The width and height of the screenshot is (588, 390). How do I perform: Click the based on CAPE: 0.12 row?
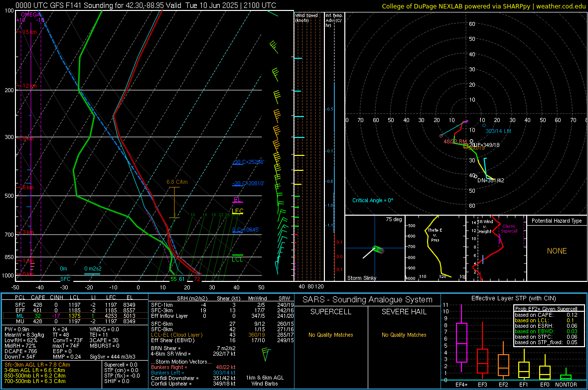click(x=546, y=315)
